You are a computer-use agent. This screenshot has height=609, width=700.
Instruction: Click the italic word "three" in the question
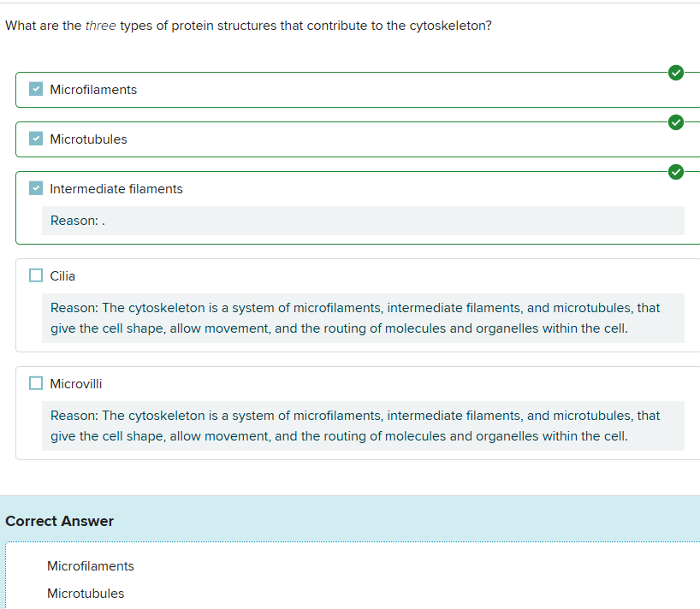[x=100, y=26]
